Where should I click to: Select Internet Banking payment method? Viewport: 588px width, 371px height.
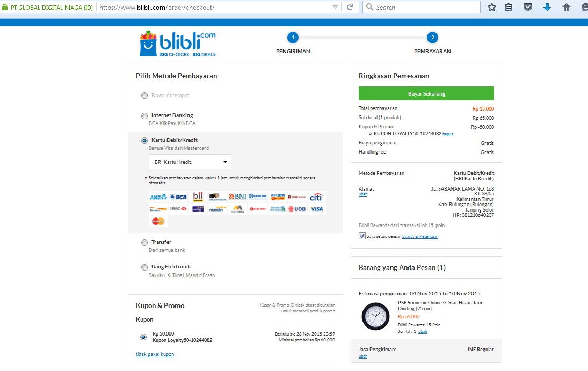point(144,115)
